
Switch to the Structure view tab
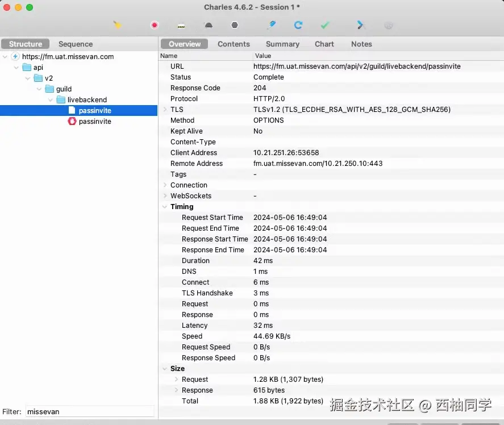[x=26, y=44]
